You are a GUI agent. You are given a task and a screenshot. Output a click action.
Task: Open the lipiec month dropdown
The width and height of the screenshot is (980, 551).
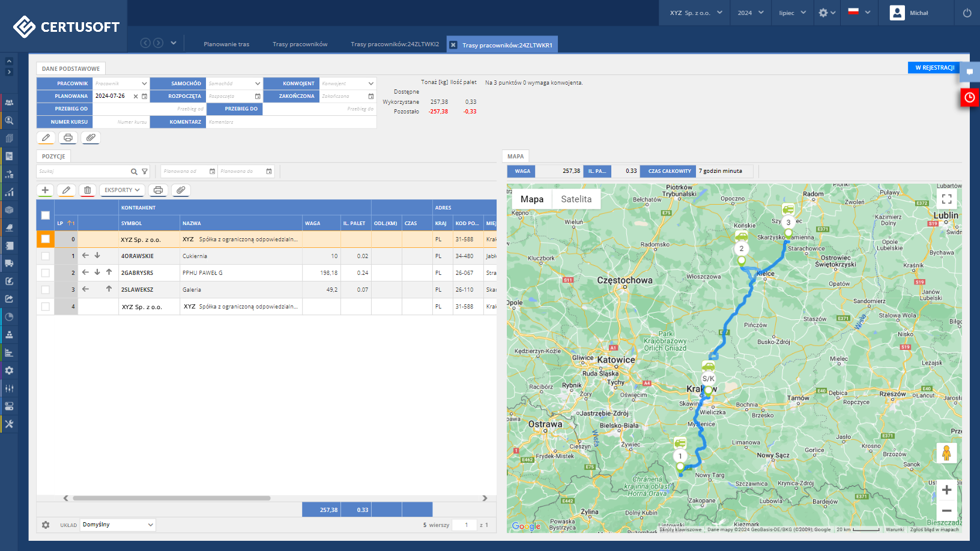pos(791,13)
